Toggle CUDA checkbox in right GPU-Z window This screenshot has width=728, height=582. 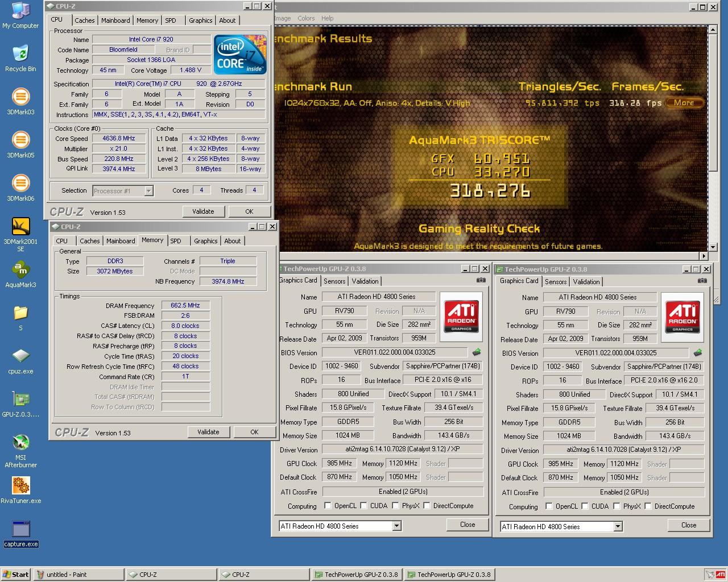tap(585, 506)
